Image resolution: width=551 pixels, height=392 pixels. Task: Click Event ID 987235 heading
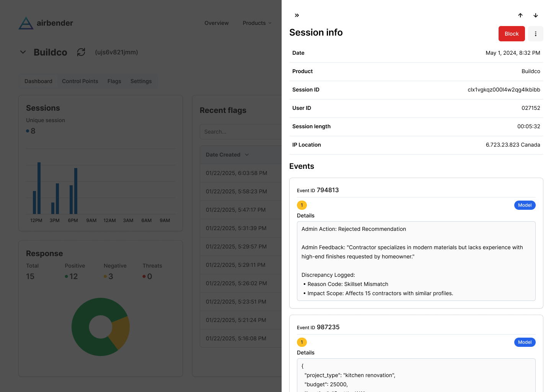click(318, 327)
